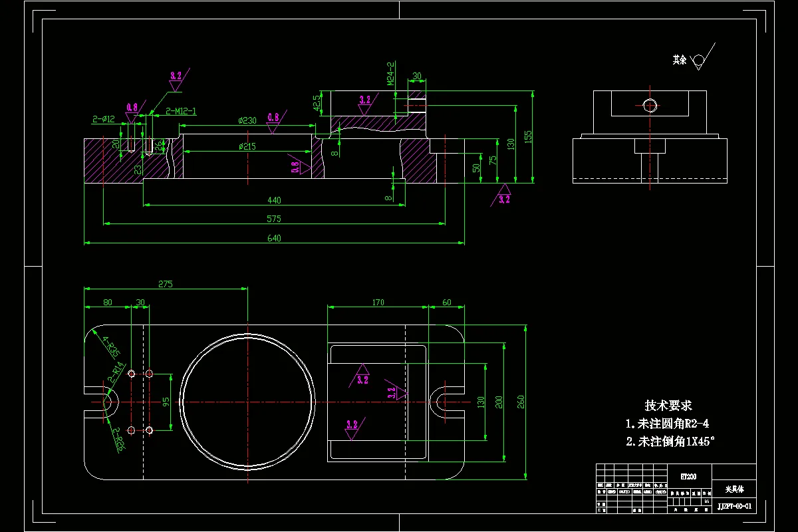Image resolution: width=798 pixels, height=532 pixels.
Task: Click the 640 overall length dimension
Action: (274, 238)
